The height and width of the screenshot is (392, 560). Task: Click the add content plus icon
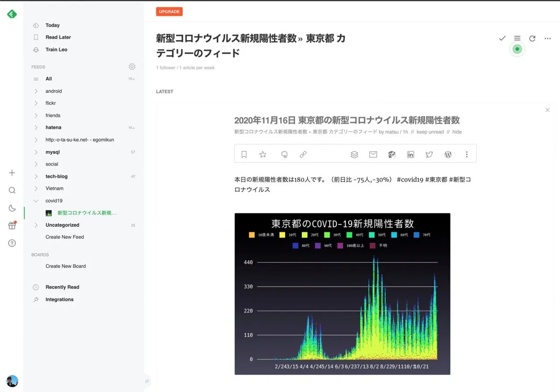coord(12,173)
